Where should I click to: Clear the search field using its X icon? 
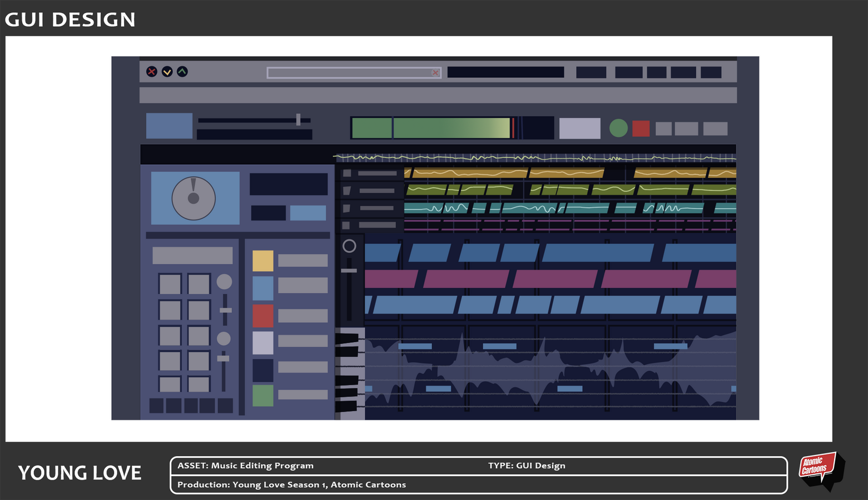point(435,73)
